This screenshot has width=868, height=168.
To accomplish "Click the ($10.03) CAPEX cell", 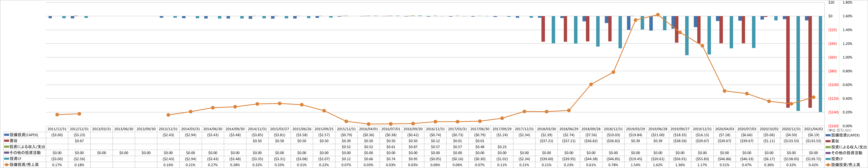I will tap(613, 135).
